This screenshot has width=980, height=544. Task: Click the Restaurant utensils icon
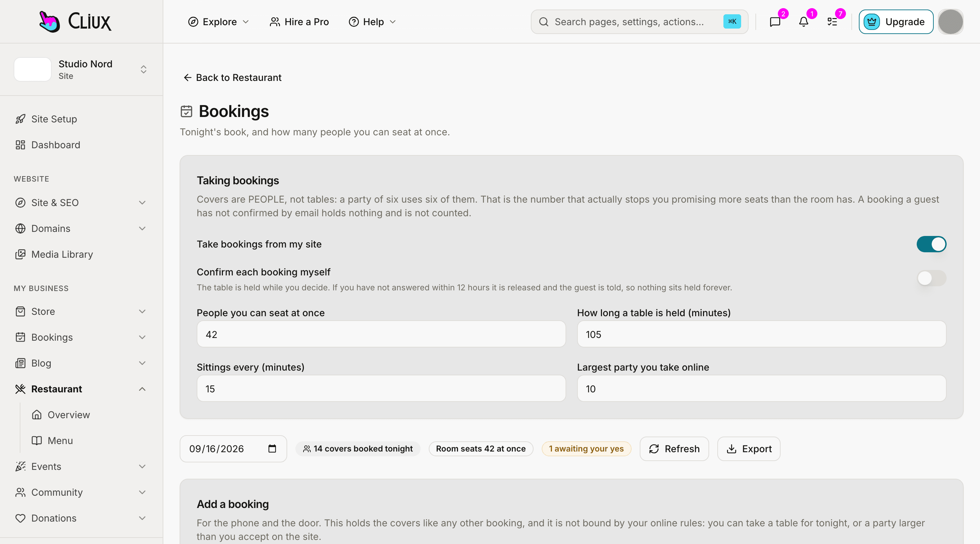coord(20,389)
